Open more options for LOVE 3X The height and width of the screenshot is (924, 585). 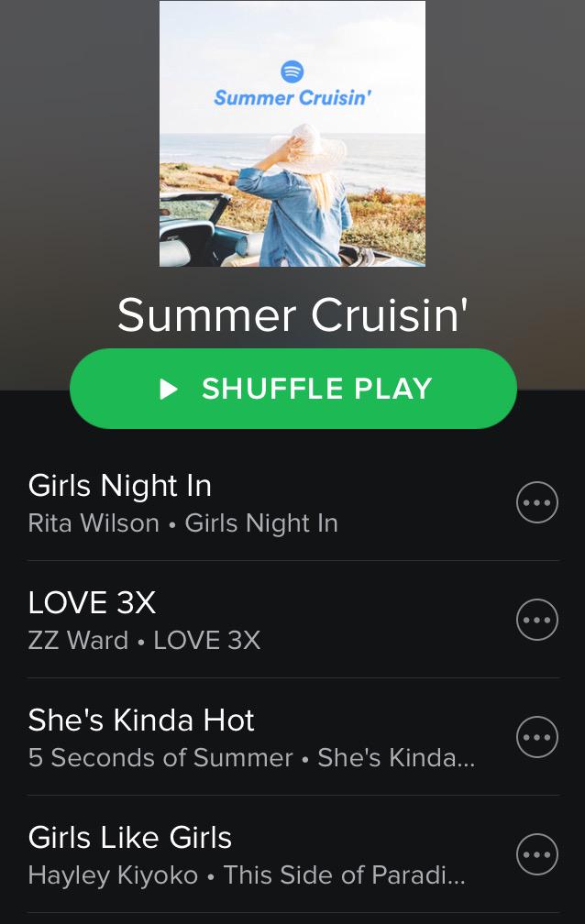pyautogui.click(x=536, y=620)
